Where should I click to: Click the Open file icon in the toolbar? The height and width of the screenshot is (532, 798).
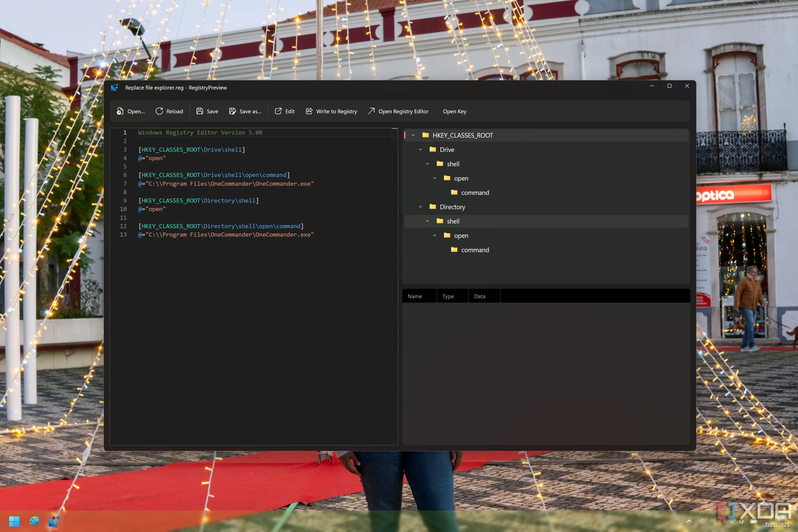point(120,111)
